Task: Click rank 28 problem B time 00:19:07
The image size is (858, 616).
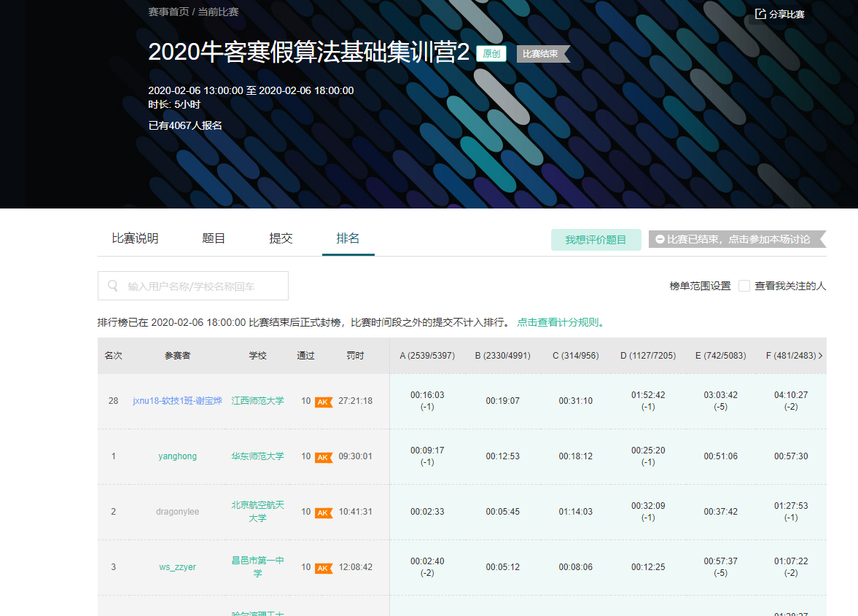Action: (503, 401)
